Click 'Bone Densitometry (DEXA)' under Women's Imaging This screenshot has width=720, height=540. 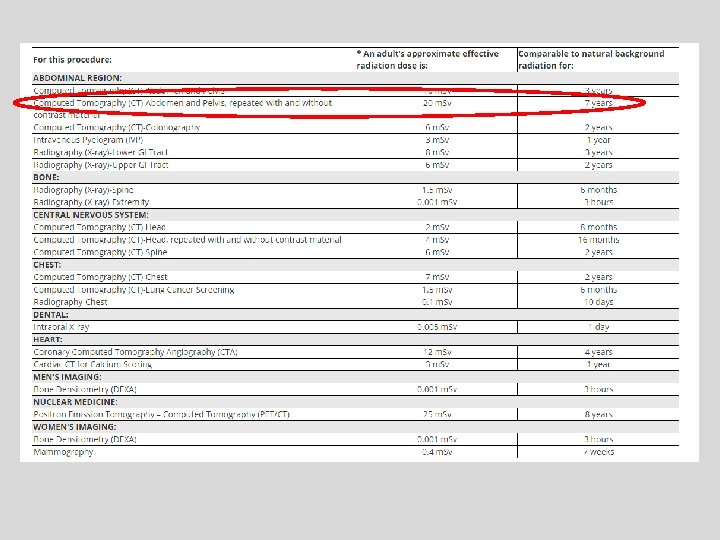click(85, 439)
